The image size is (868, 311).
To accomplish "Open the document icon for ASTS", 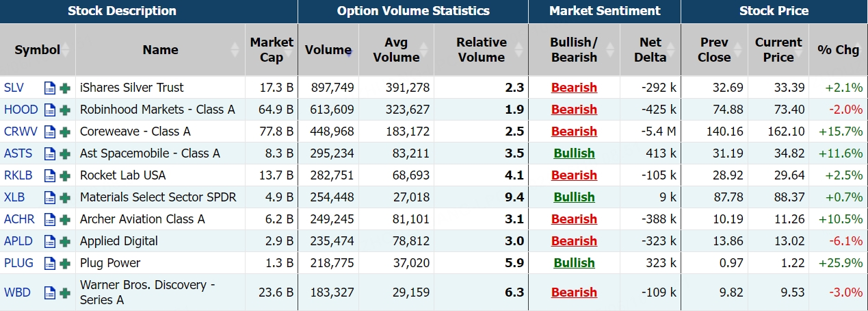I will pos(49,153).
